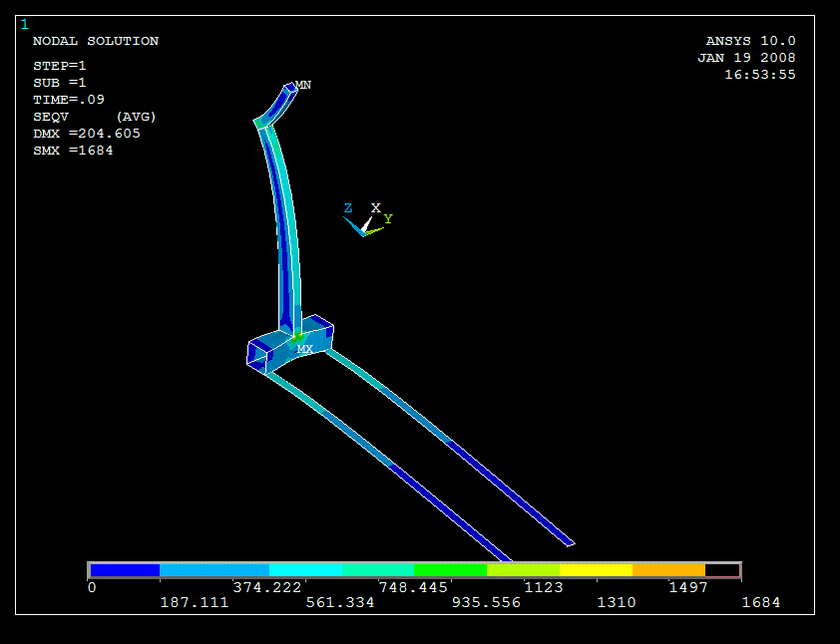Click the 187.111 legend value

[x=195, y=603]
